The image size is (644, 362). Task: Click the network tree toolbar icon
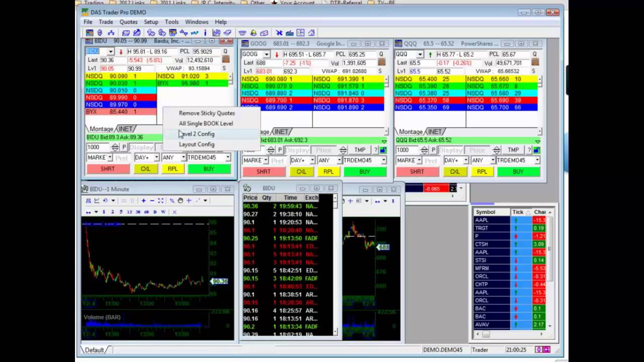tap(111, 33)
